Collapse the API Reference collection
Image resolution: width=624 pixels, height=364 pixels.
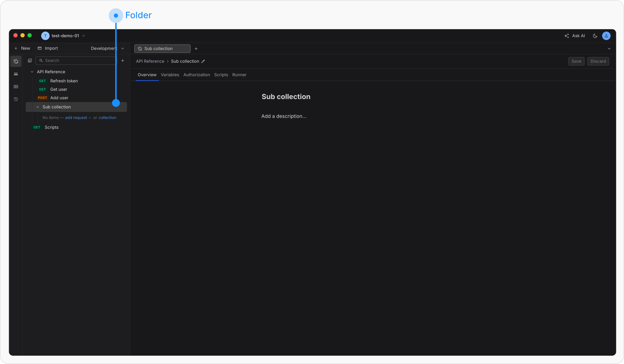(x=32, y=72)
